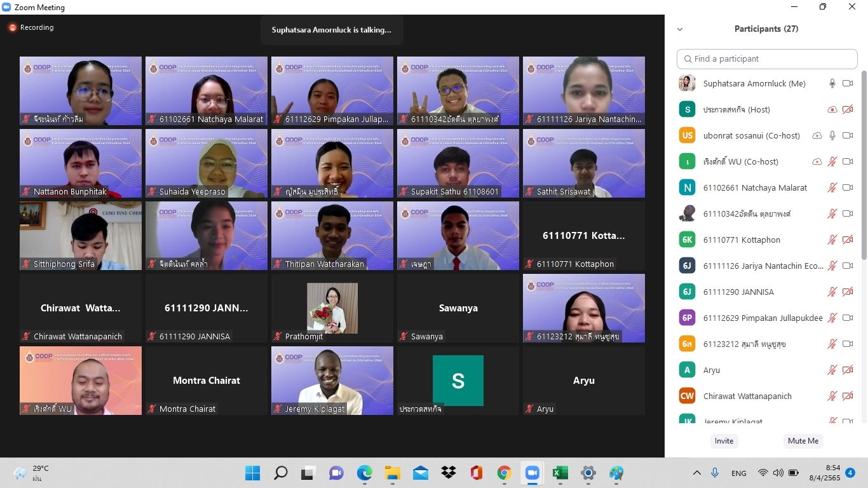868x488 pixels.
Task: Open the ENG input language switcher
Action: (x=738, y=473)
